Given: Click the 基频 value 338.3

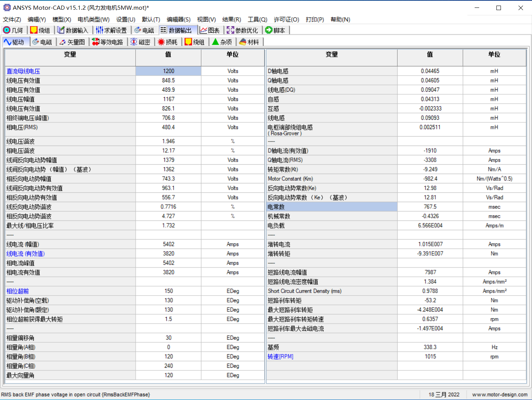Looking at the screenshot, I should point(430,347).
